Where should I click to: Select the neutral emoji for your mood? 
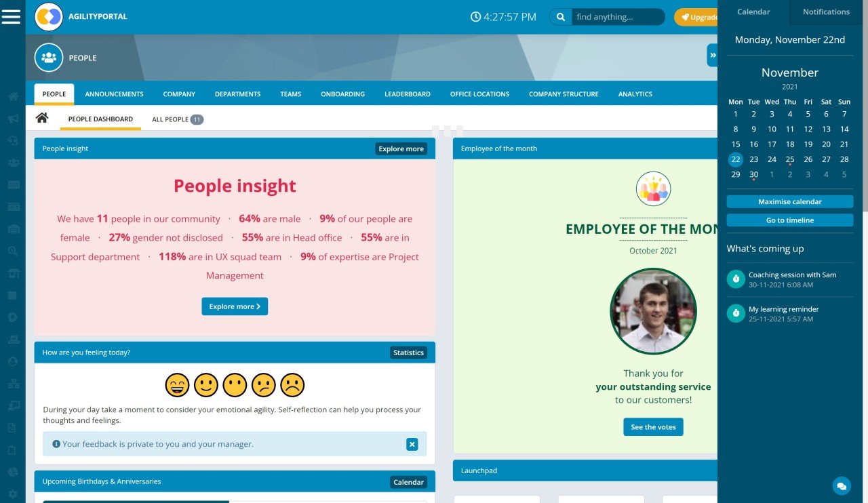pyautogui.click(x=235, y=385)
